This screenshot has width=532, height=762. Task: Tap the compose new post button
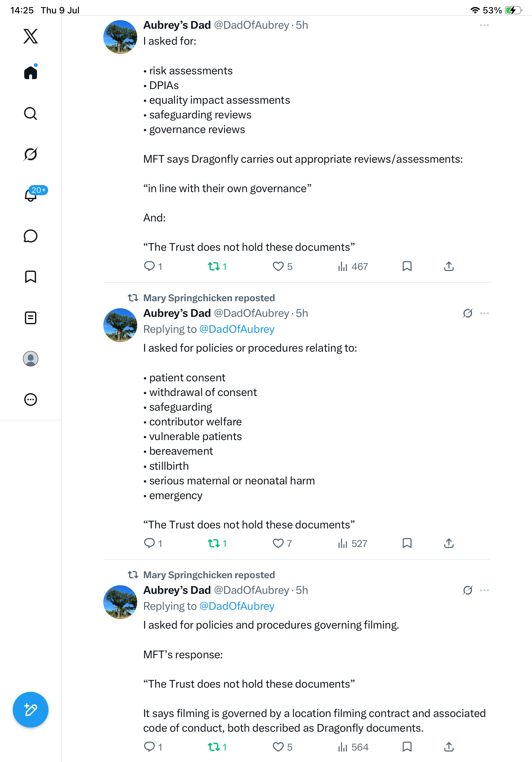tap(31, 710)
